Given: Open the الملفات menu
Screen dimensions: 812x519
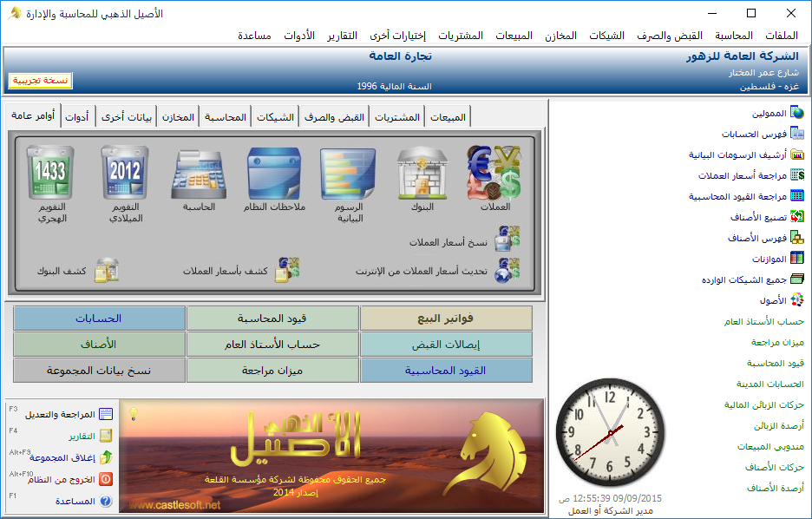Looking at the screenshot, I should pos(782,36).
